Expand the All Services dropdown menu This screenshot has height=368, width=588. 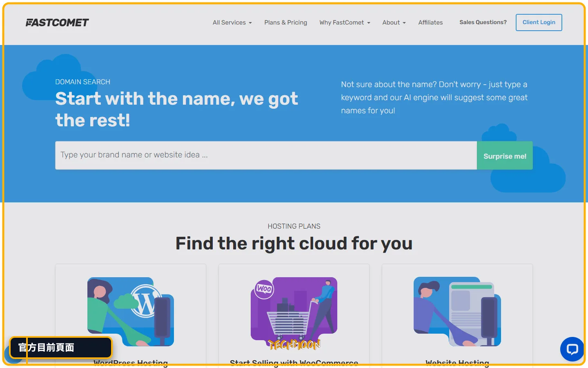(232, 22)
